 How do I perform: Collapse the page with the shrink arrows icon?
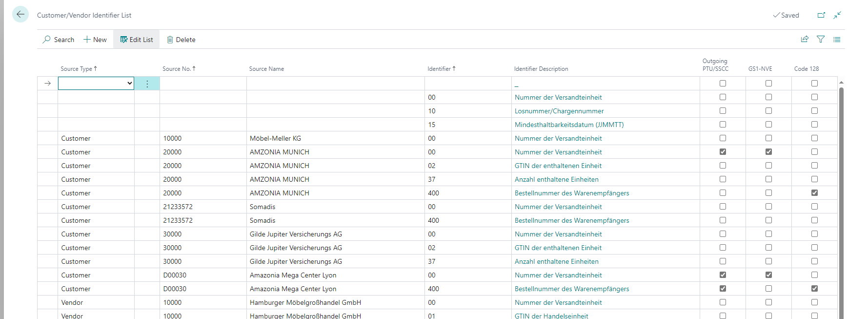pos(837,15)
